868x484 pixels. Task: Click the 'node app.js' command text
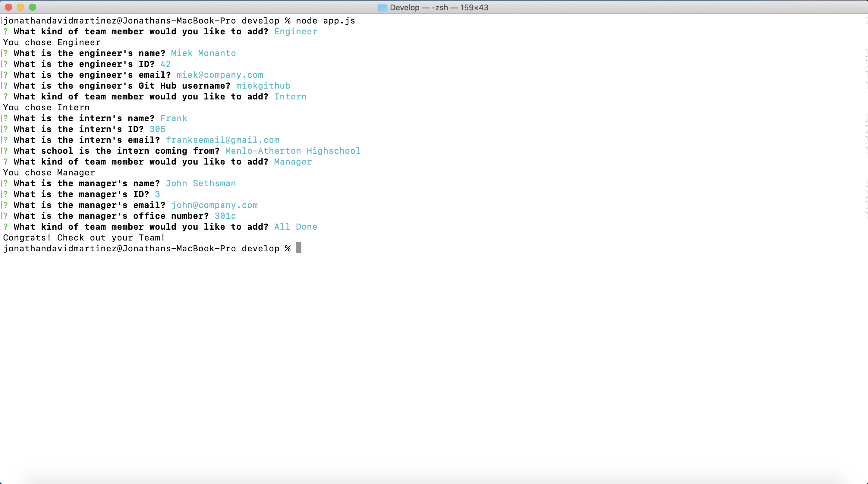pos(325,20)
